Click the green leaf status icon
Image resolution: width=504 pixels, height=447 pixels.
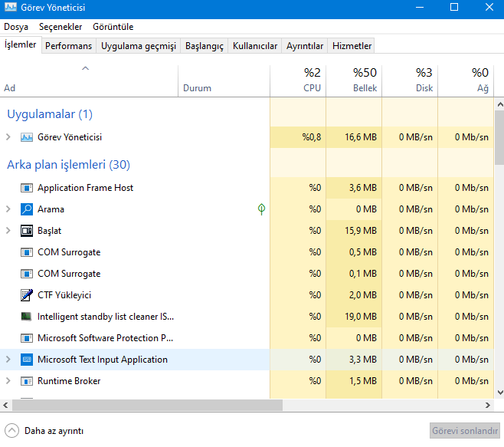pos(262,209)
